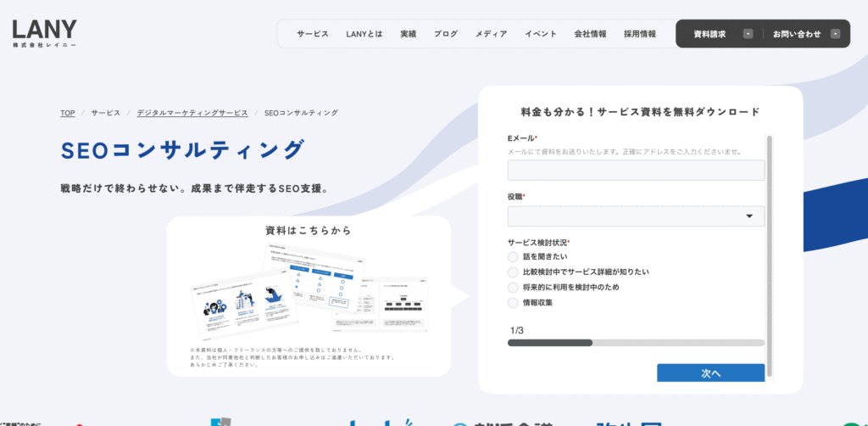This screenshot has height=426, width=868.
Task: Open the 役職 dropdown menu
Action: click(x=636, y=216)
